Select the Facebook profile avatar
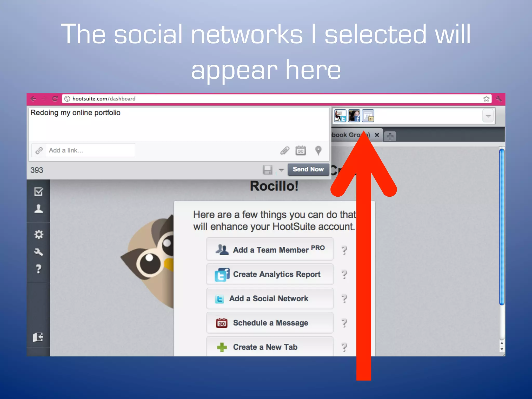The width and height of the screenshot is (532, 399). (354, 116)
